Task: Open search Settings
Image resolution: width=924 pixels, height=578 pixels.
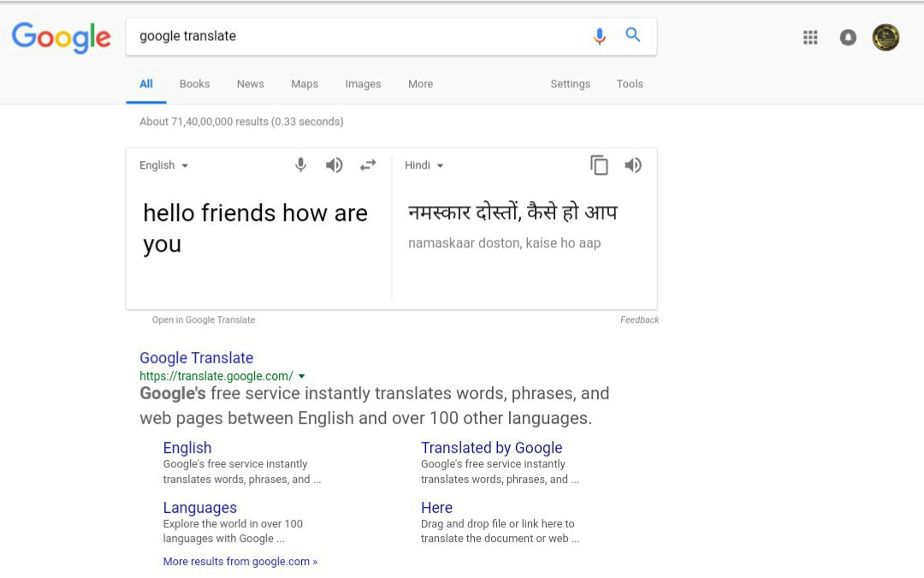Action: click(571, 84)
